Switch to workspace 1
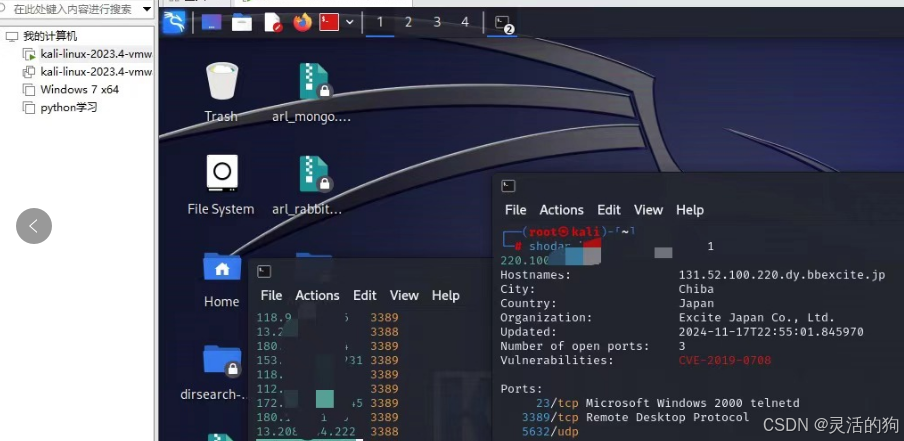 [x=379, y=22]
